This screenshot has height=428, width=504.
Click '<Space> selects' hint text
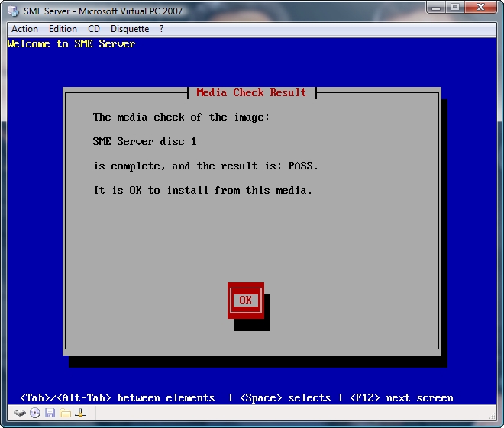point(286,397)
